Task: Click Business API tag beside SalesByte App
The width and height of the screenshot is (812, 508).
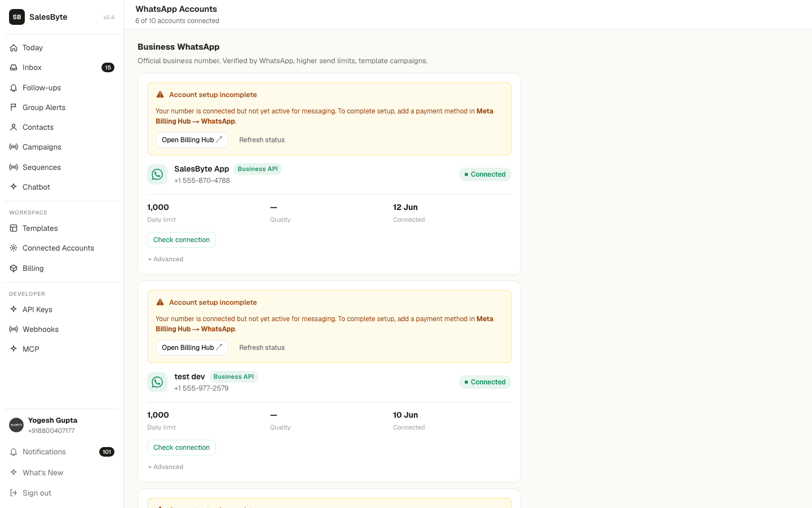Action: click(258, 169)
